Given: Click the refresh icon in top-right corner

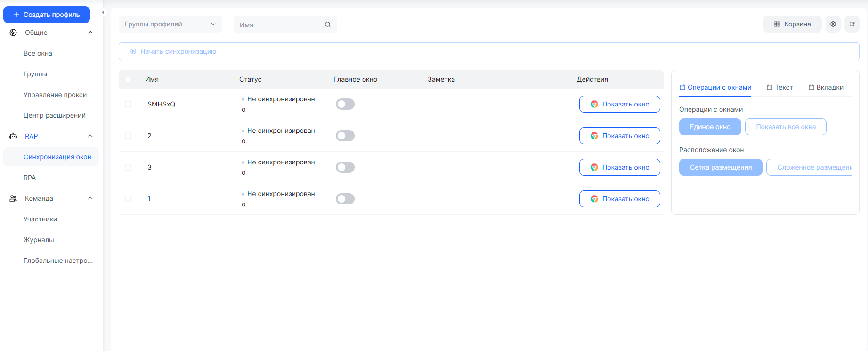Looking at the screenshot, I should tap(852, 24).
